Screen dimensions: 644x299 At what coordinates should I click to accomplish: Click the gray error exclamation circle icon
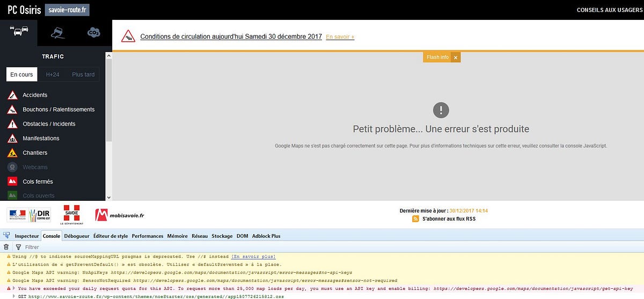pyautogui.click(x=441, y=110)
